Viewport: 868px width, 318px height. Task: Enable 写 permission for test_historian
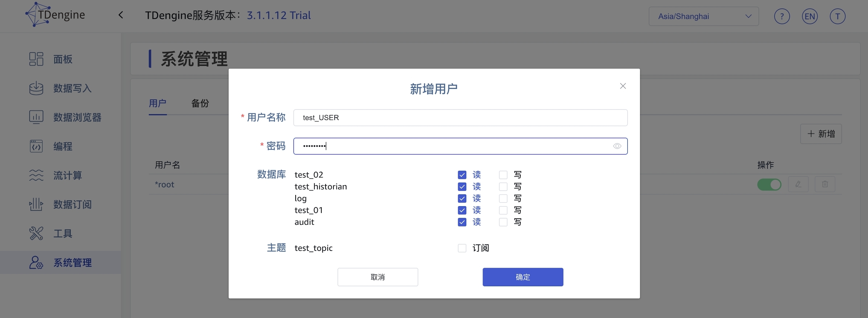[x=503, y=187]
